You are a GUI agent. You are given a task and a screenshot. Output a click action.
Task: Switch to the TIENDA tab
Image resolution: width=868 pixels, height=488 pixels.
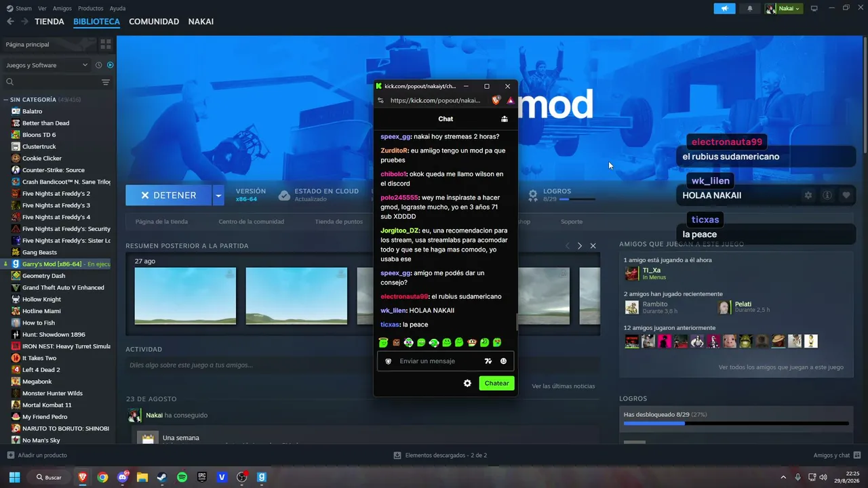pos(50,22)
